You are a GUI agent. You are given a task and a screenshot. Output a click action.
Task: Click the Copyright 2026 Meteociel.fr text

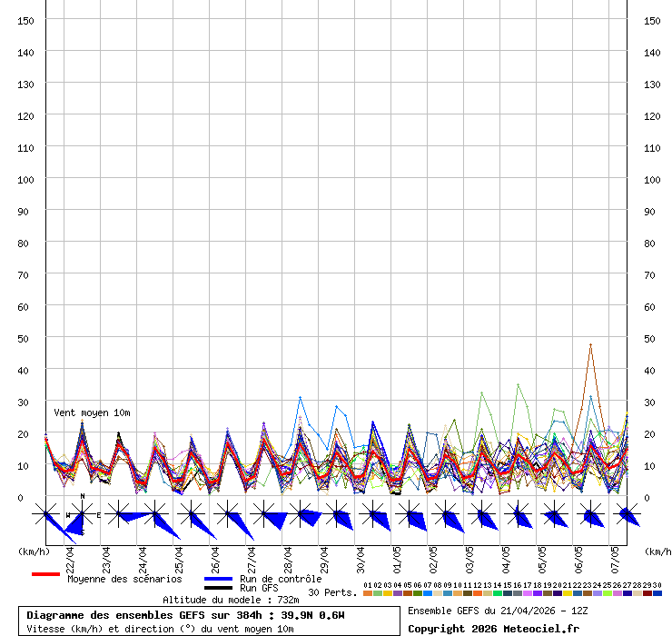tap(493, 629)
